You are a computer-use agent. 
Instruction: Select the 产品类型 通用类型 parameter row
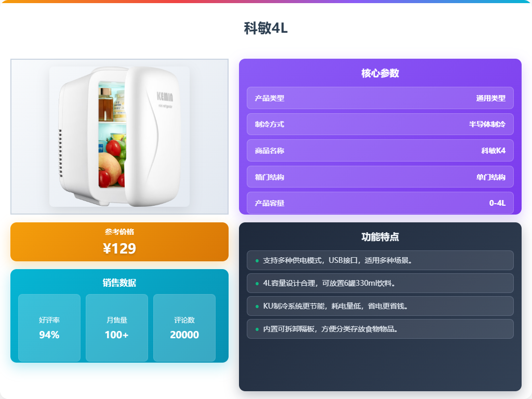coord(380,98)
